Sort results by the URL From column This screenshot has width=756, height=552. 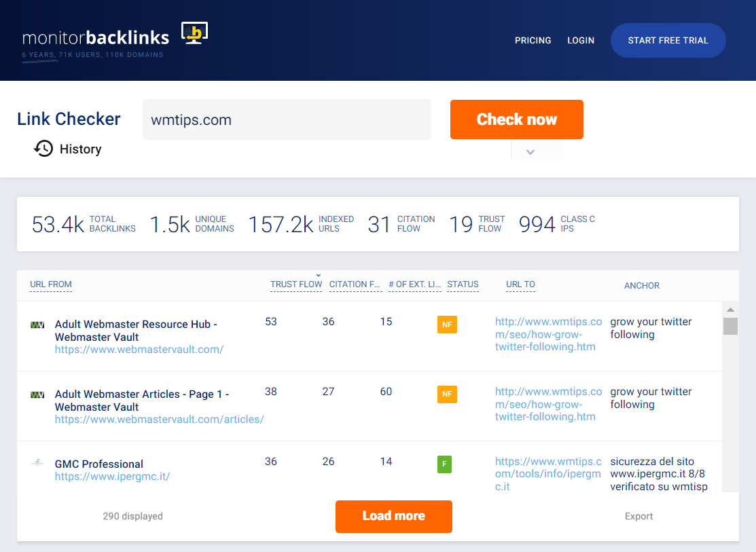[50, 284]
